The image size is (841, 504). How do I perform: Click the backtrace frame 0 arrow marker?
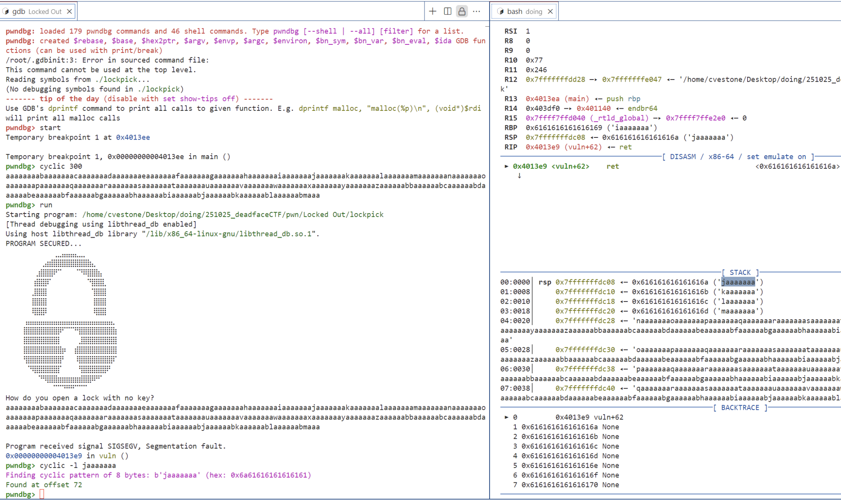click(506, 417)
